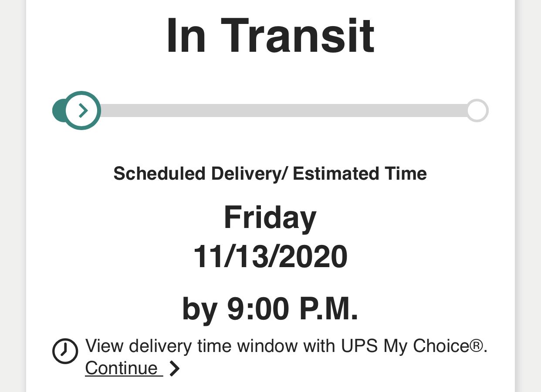This screenshot has width=541, height=392.
Task: Click the empty delivered circle at progress end
Action: tap(477, 111)
